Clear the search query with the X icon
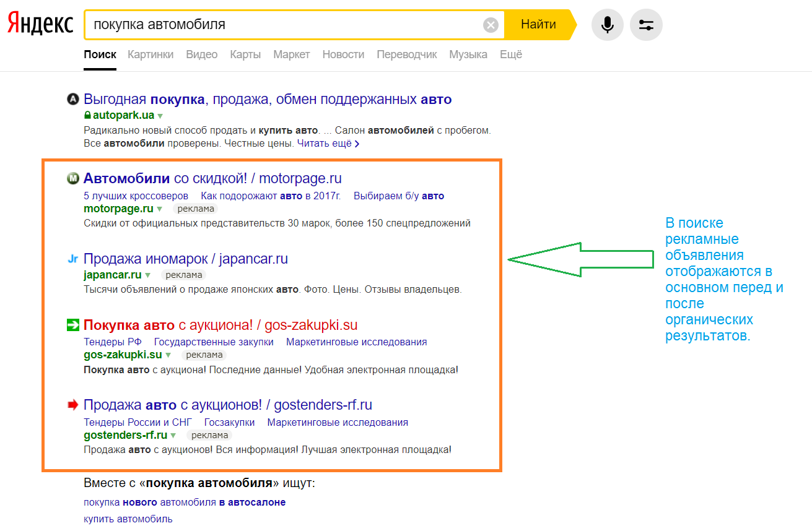 (x=491, y=25)
